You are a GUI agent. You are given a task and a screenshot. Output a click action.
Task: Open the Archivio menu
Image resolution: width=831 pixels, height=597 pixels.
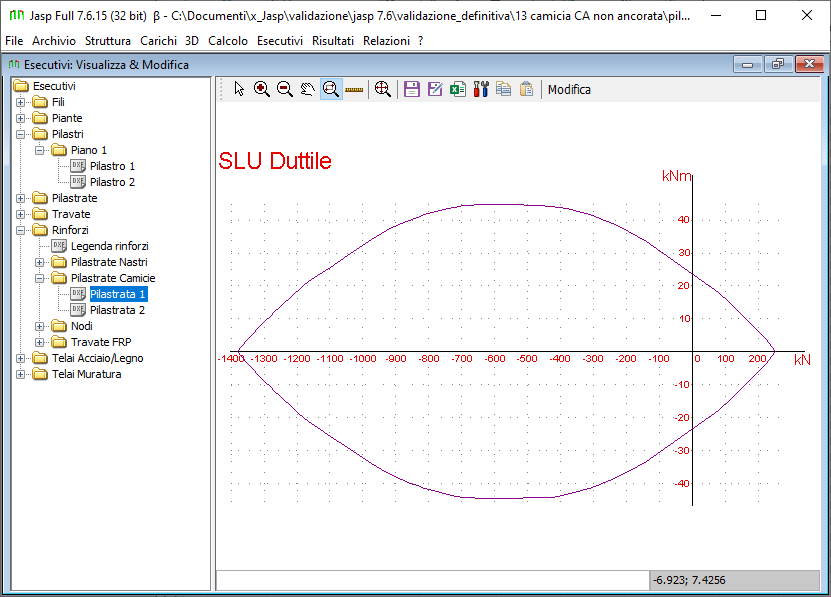(x=54, y=41)
